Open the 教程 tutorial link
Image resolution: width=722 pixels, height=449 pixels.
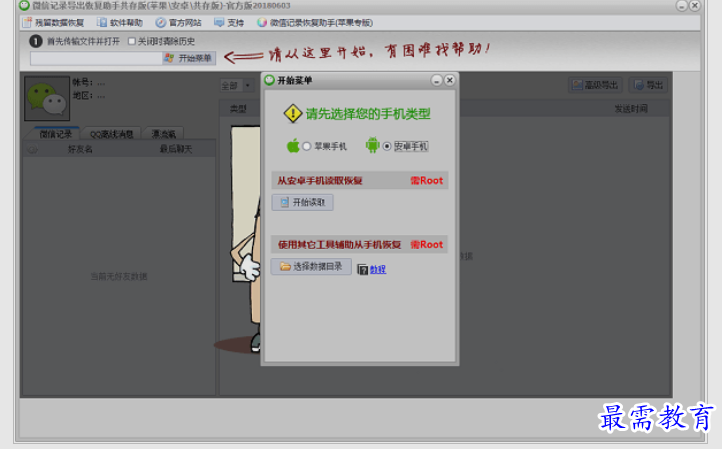coord(378,269)
